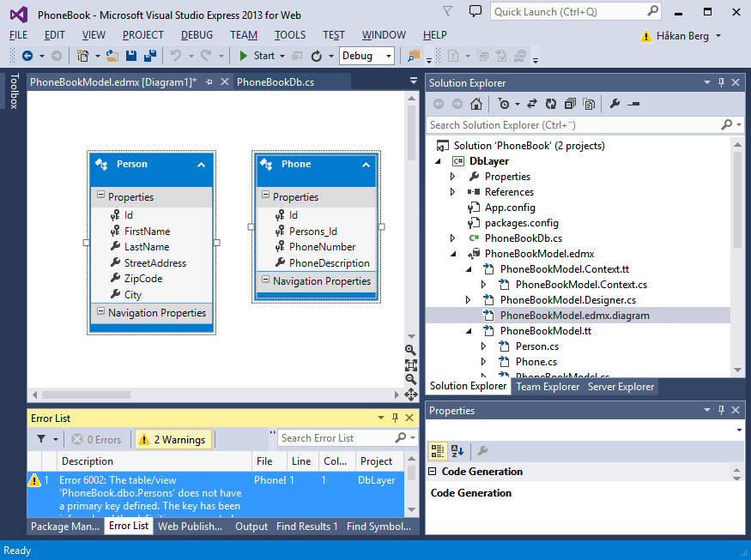Viewport: 751px width, 560px height.
Task: Click Sync with Active Document icon
Action: tap(532, 104)
